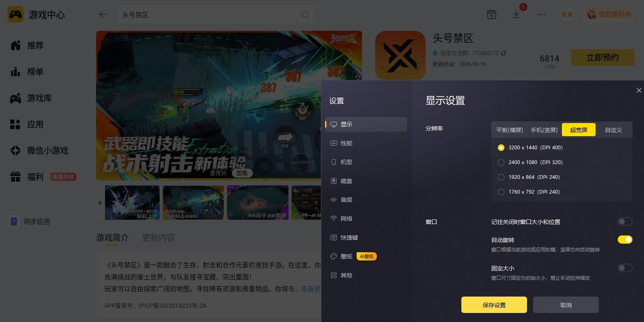Click the Game Center controller logo
This screenshot has width=644, height=322.
(16, 14)
